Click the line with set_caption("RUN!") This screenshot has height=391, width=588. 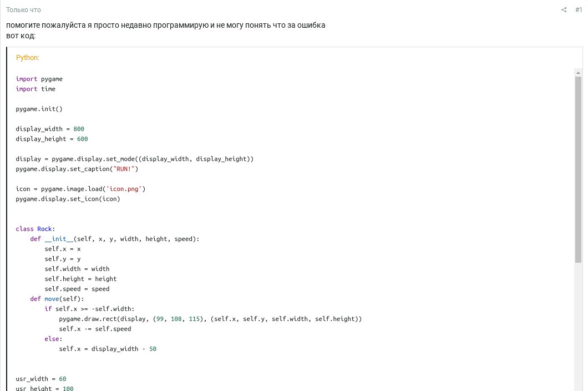[77, 169]
